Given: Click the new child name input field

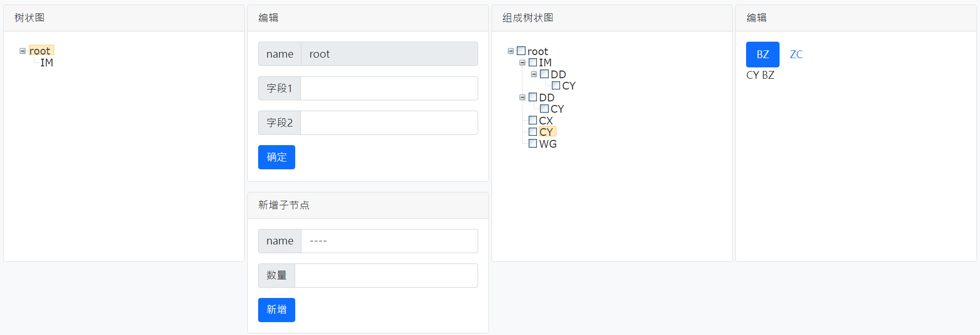Looking at the screenshot, I should (389, 241).
